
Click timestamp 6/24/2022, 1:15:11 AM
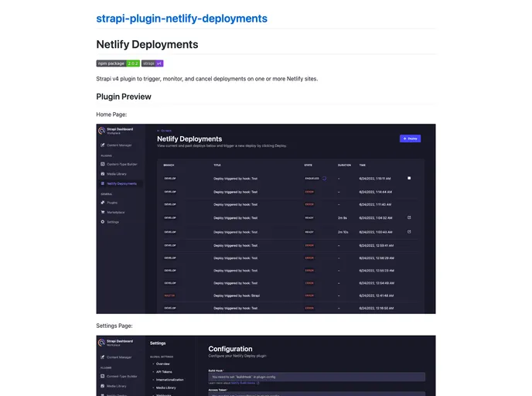point(375,179)
